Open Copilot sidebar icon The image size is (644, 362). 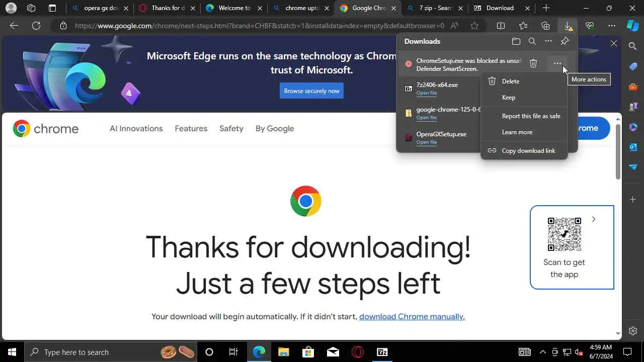pyautogui.click(x=632, y=26)
